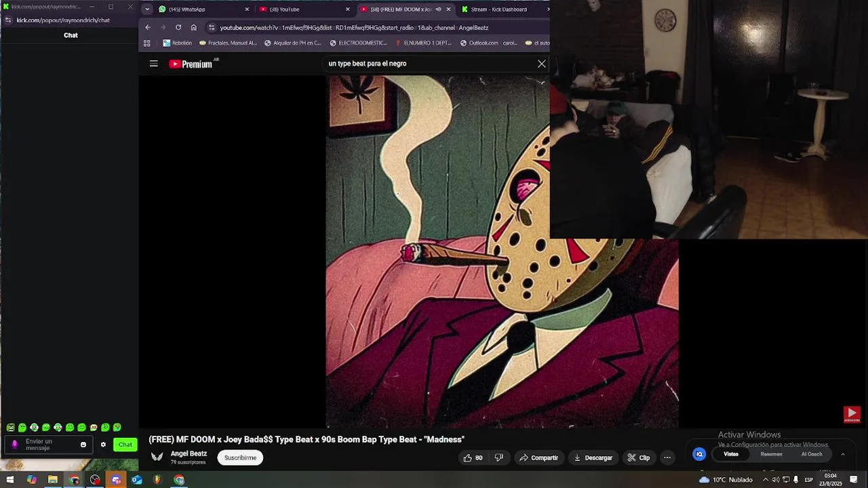The image size is (868, 488).
Task: Close the (38) YouTube tab
Action: tap(348, 9)
